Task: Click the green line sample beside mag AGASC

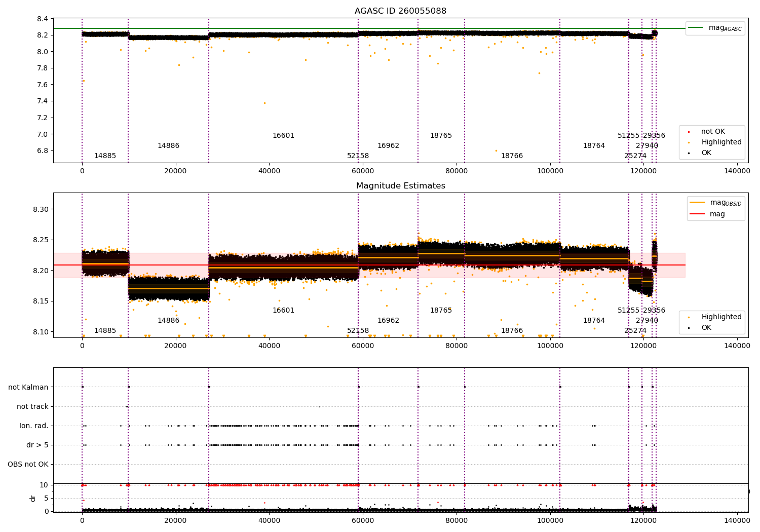Action: point(696,28)
